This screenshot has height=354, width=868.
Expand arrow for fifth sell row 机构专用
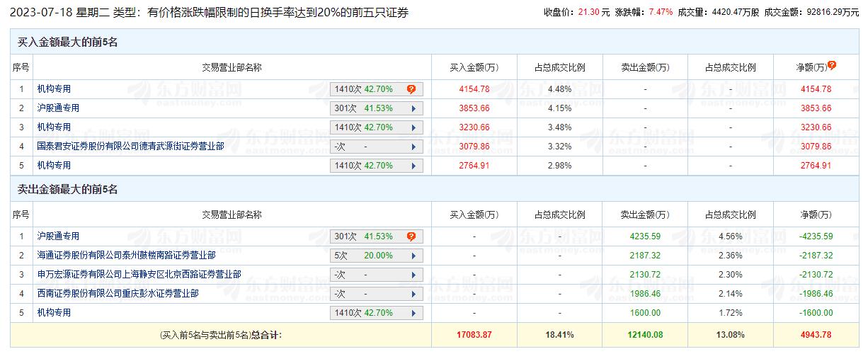tap(411, 313)
